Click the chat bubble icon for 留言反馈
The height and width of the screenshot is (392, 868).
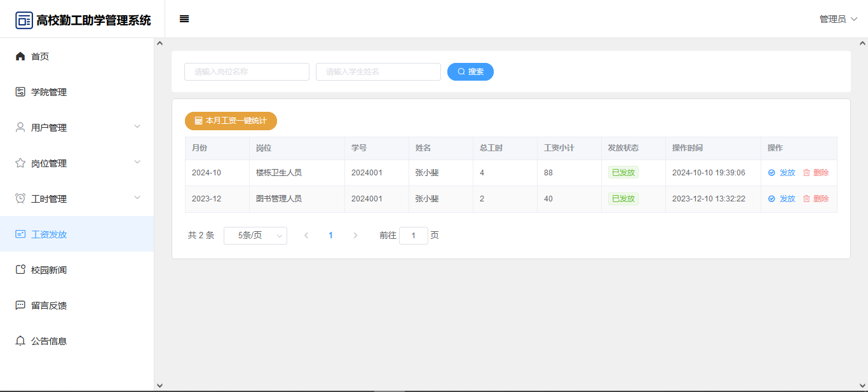click(x=20, y=306)
